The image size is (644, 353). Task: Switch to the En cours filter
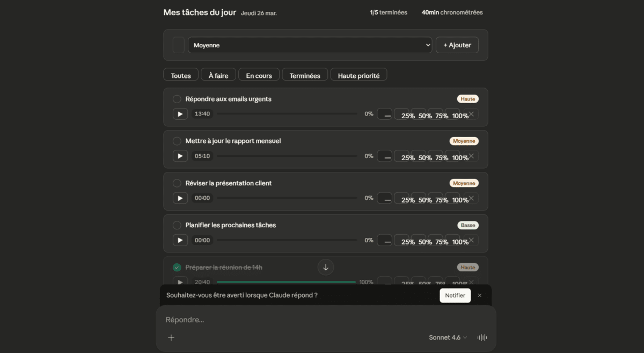coord(259,75)
